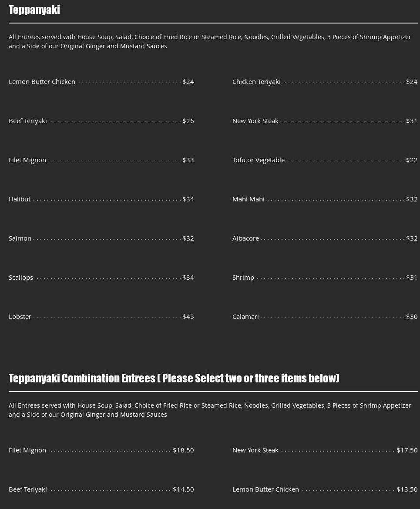Screen dimensions: 420x509
Task: Click the $17.50 New York Steak price
Action: (x=407, y=450)
